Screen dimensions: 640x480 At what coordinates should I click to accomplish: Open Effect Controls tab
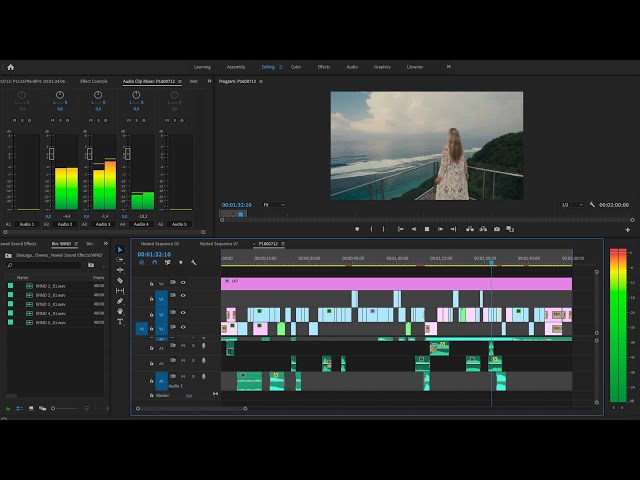[x=94, y=81]
